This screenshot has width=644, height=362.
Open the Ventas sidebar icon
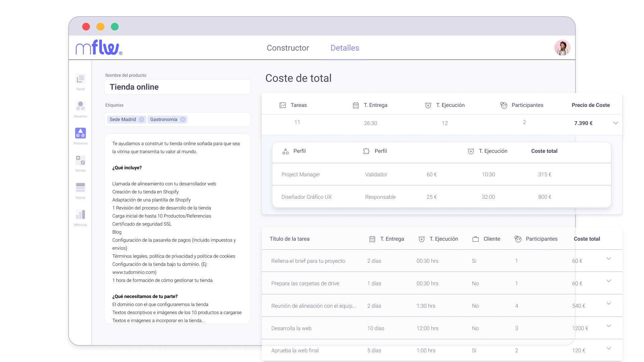tap(80, 160)
